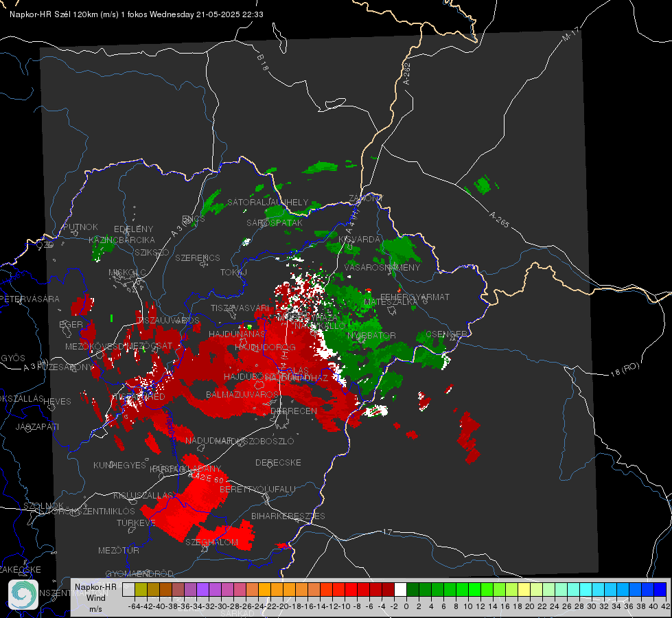Pick the dark blue swatch between 40 and 42
The image size is (672, 618).
(x=660, y=589)
